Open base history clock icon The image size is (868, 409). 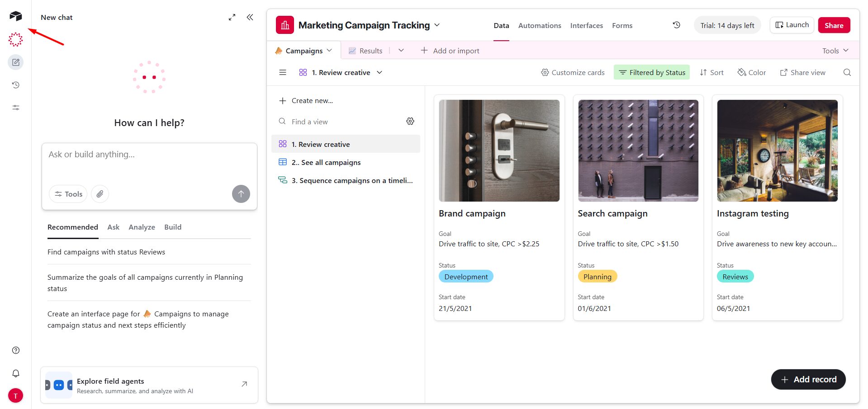(x=676, y=25)
